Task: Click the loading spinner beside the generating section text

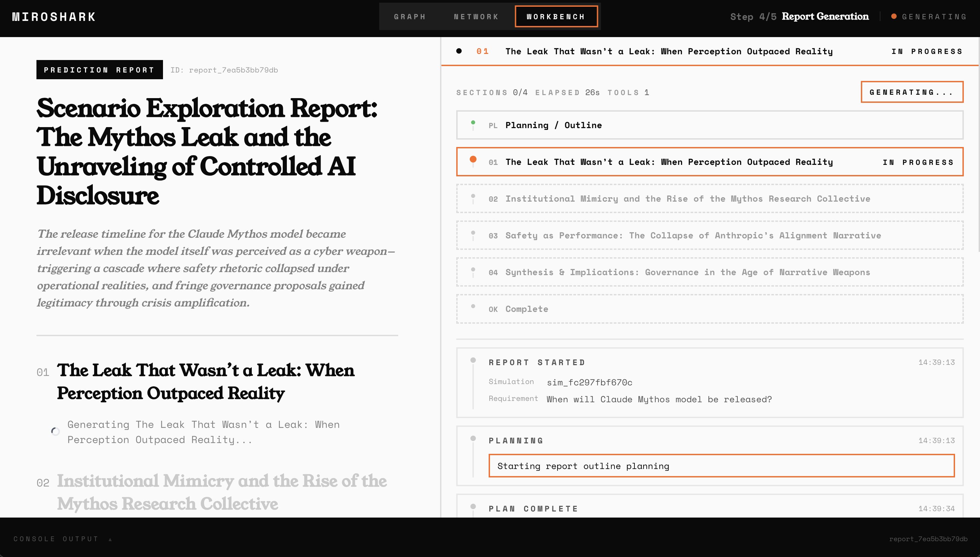Action: [x=55, y=432]
